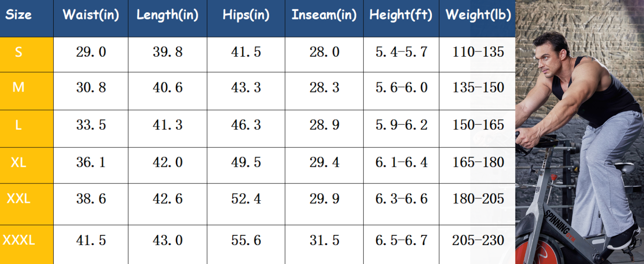Click the Waist(in) column header

[x=91, y=15]
